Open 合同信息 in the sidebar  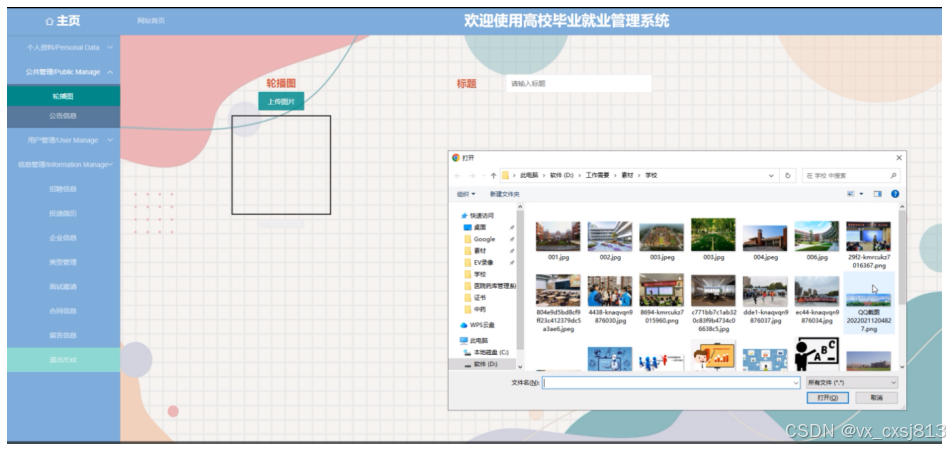pos(64,311)
